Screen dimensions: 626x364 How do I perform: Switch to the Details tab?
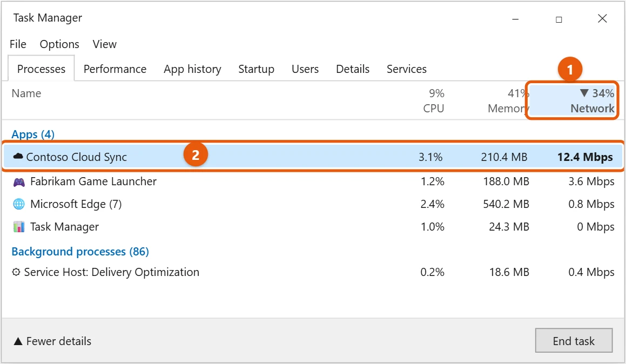[353, 69]
